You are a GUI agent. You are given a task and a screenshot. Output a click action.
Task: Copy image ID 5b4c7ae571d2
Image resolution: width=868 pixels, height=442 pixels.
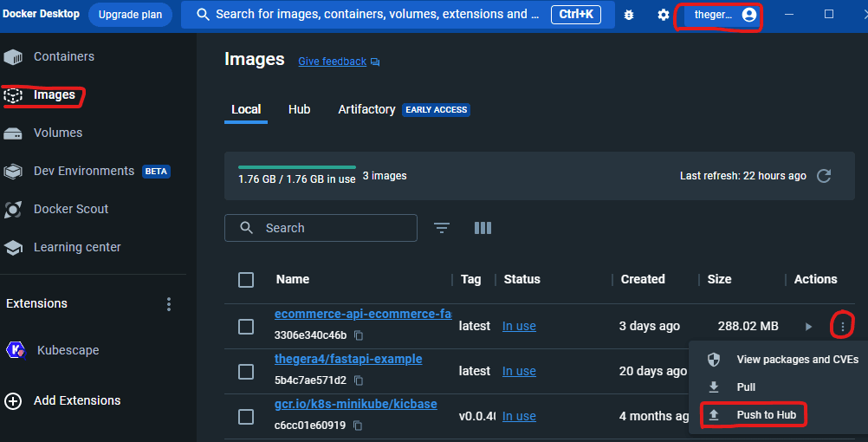(359, 380)
